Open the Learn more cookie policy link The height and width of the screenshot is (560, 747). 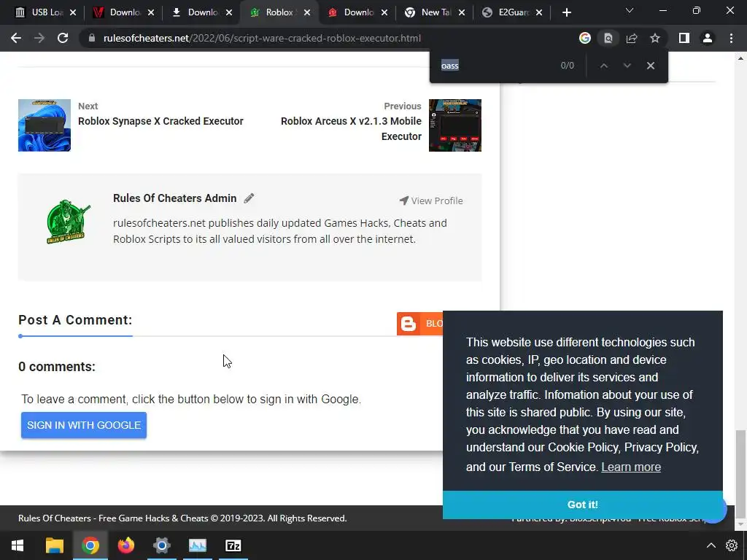[631, 467]
